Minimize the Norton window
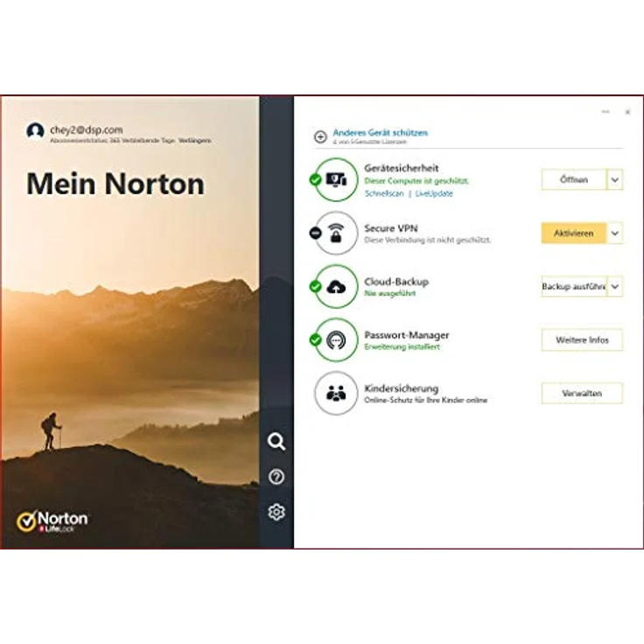644x644 pixels. pos(605,112)
